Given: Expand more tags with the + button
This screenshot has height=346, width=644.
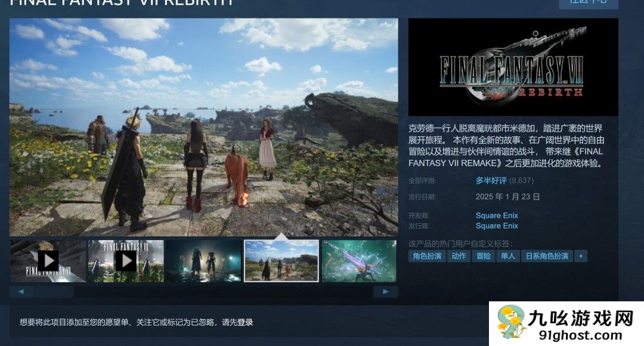Looking at the screenshot, I should point(580,255).
